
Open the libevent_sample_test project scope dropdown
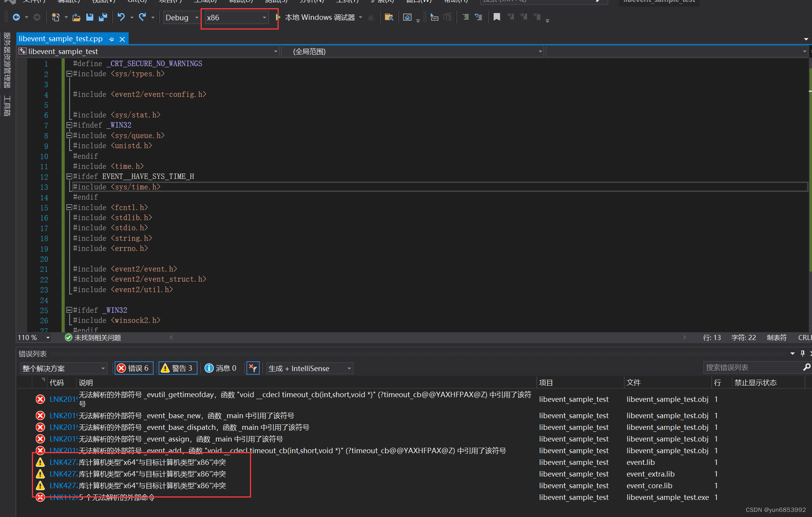[148, 51]
